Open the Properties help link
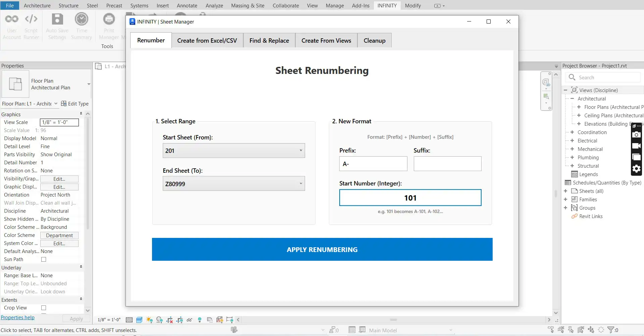Screen dimensions: 644x336 17,318
